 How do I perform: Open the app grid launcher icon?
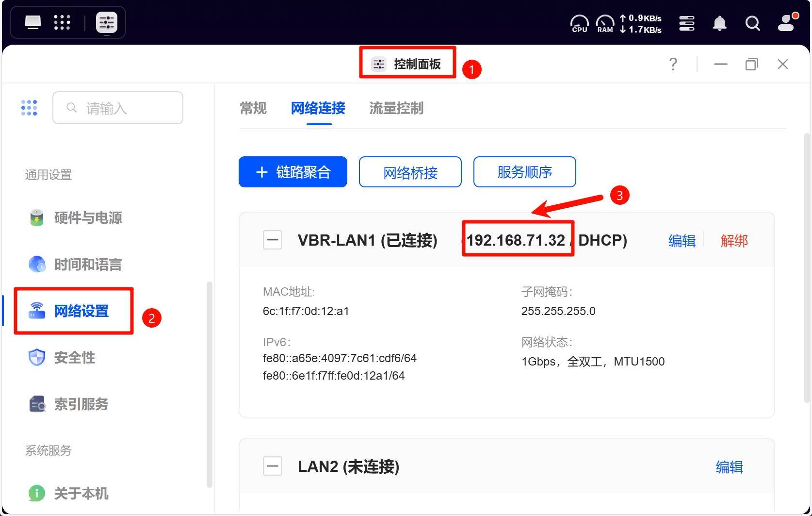[x=62, y=22]
